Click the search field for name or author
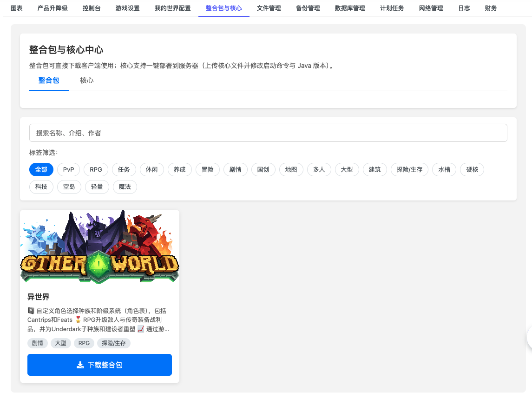 pyautogui.click(x=269, y=133)
